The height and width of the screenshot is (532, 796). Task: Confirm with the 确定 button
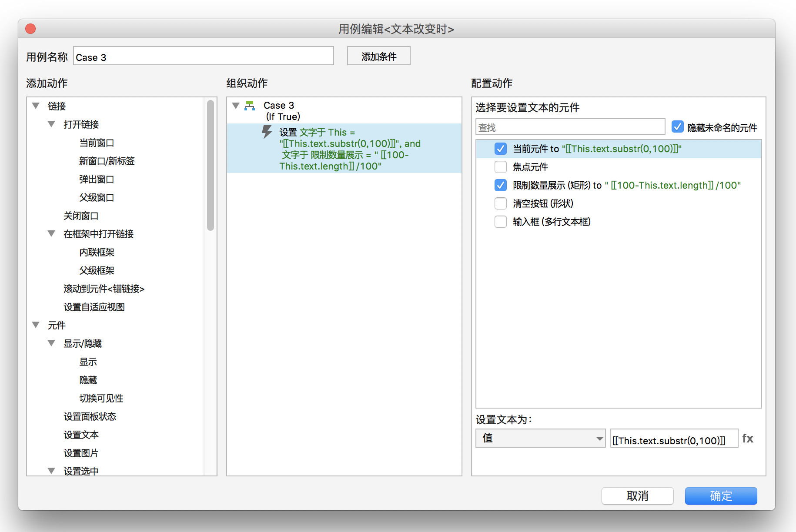(721, 496)
